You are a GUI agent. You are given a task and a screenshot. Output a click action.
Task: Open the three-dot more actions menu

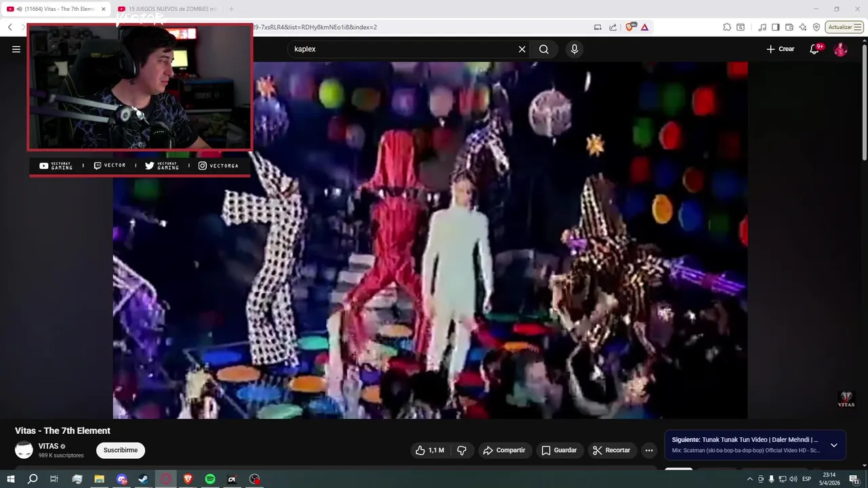pos(649,450)
